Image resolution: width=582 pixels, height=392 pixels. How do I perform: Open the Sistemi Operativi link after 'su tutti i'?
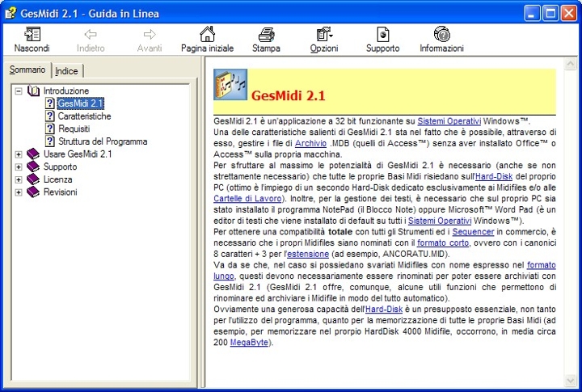pos(440,221)
